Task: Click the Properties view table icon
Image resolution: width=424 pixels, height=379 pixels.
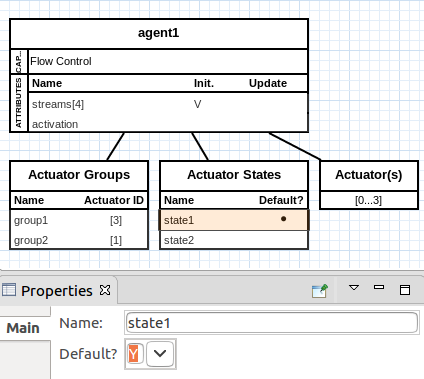Action: pyautogui.click(x=9, y=290)
